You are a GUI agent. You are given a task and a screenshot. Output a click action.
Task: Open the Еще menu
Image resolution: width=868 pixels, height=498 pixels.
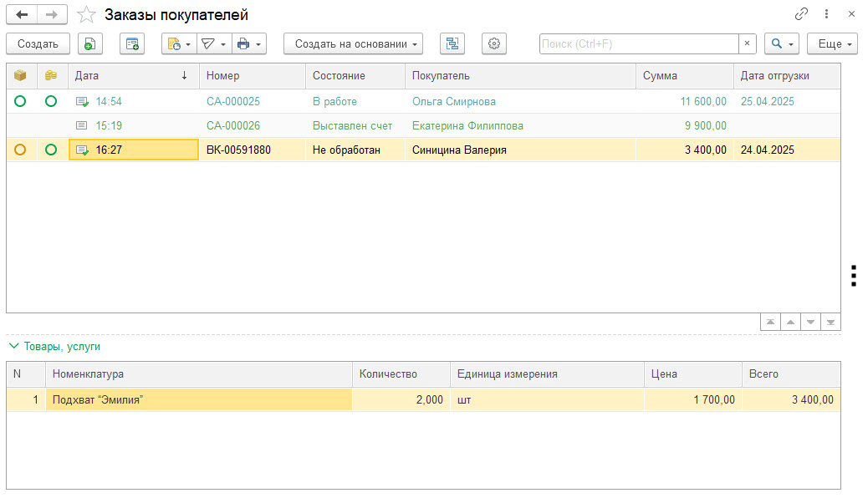pos(833,43)
